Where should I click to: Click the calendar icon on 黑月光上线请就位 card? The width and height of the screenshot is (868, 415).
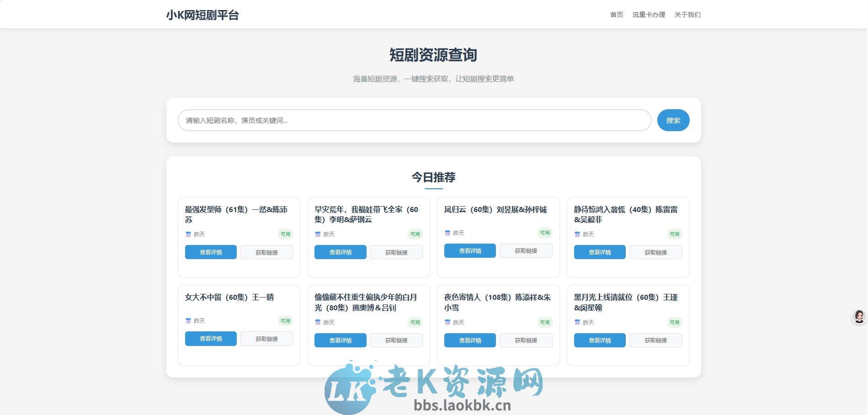coord(578,322)
